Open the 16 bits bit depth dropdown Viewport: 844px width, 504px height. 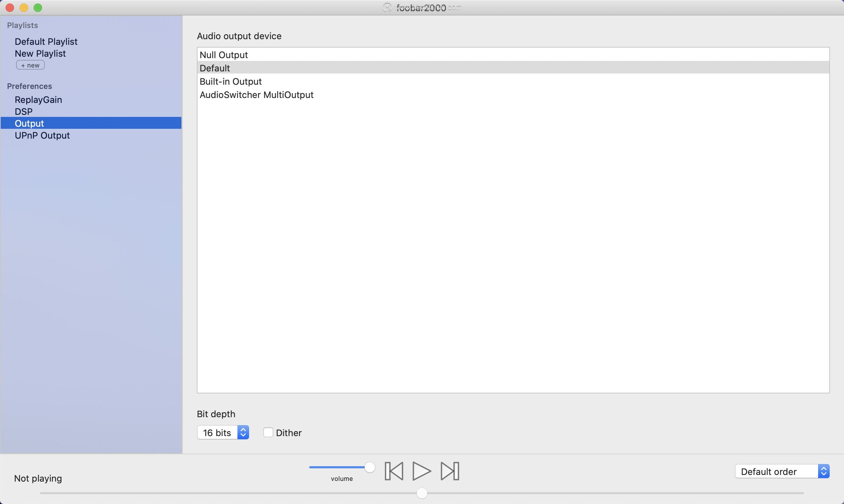click(x=217, y=433)
